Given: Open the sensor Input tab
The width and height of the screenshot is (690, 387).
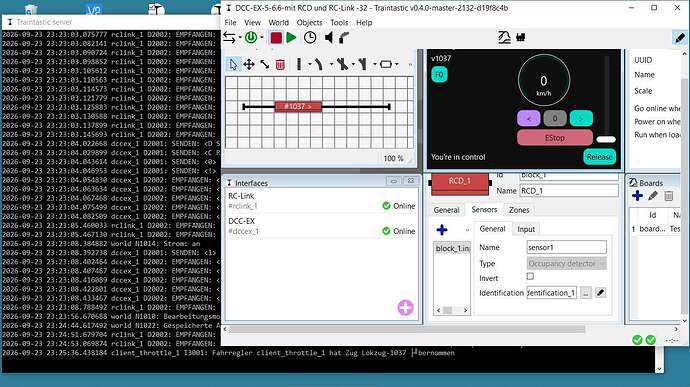Looking at the screenshot, I should 526,229.
